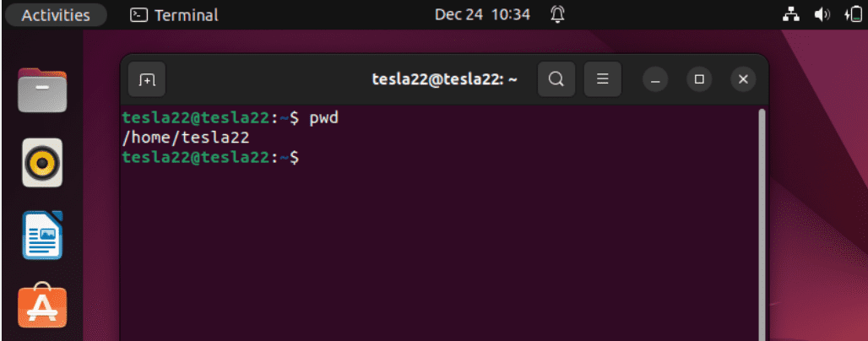The image size is (868, 341).
Task: Click the terminal search icon
Action: [556, 79]
